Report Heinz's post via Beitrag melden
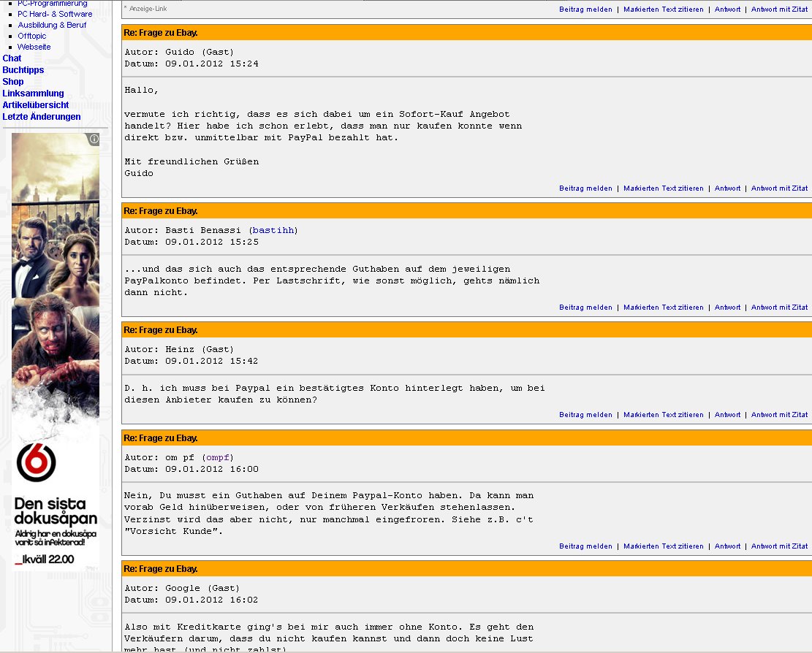 pyautogui.click(x=585, y=415)
